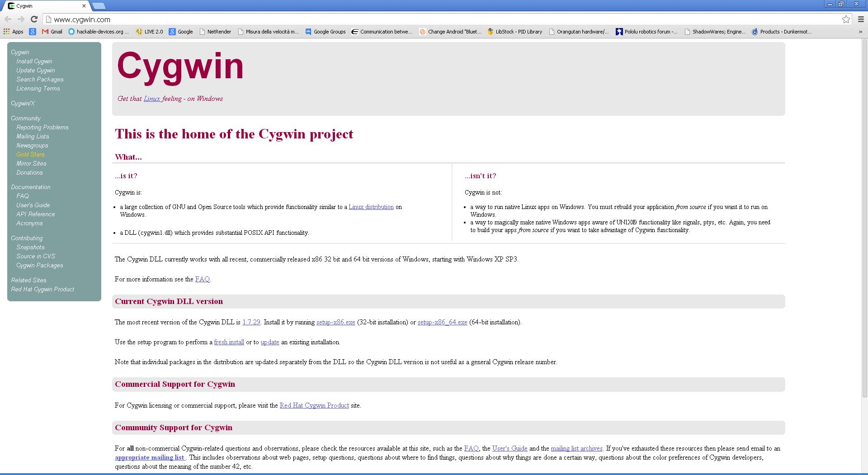Click the back navigation arrow
This screenshot has width=868, height=475.
(8, 19)
